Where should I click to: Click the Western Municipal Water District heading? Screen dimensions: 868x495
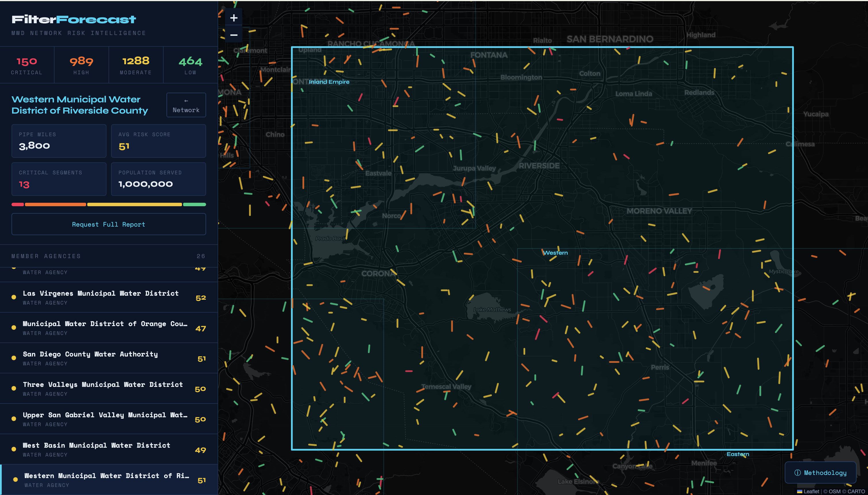coord(80,105)
